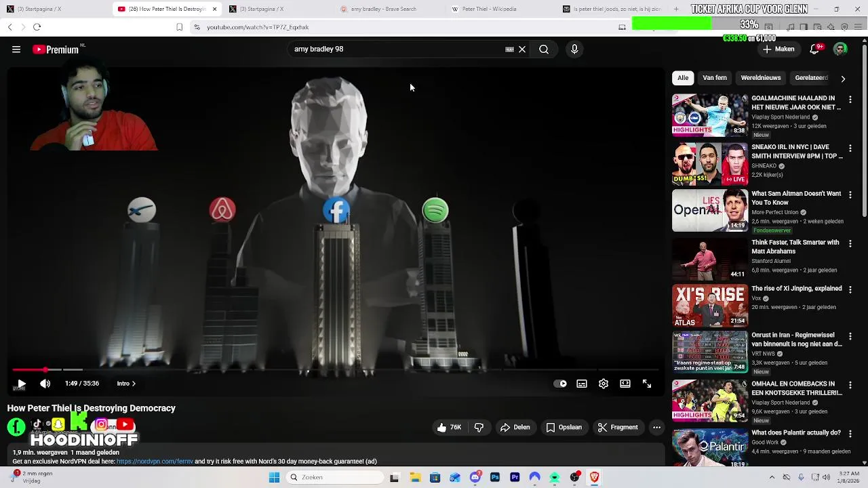The height and width of the screenshot is (488, 868).
Task: Reload the page
Action: (37, 27)
